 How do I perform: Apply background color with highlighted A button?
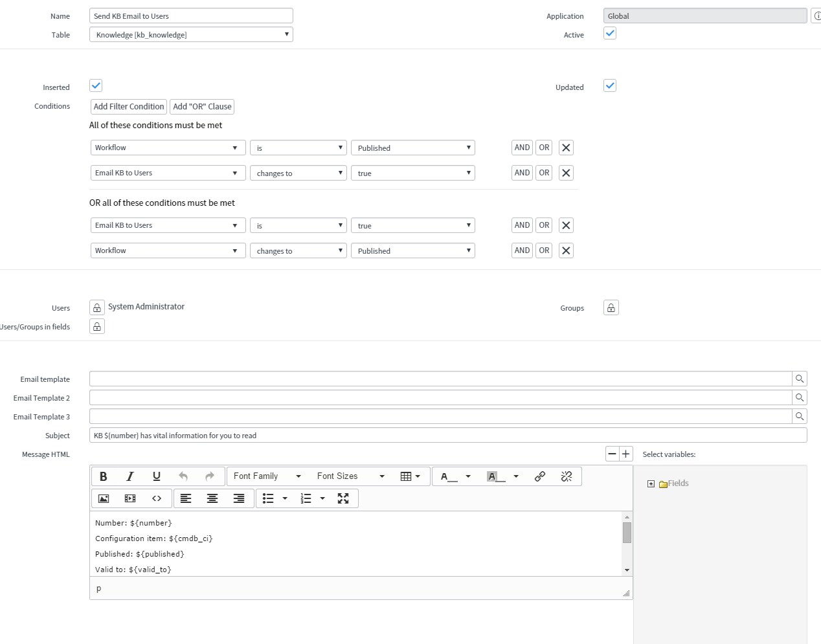[x=495, y=476]
